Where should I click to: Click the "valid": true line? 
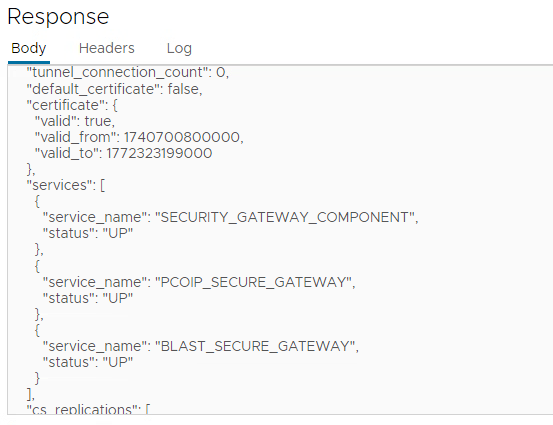(75, 121)
